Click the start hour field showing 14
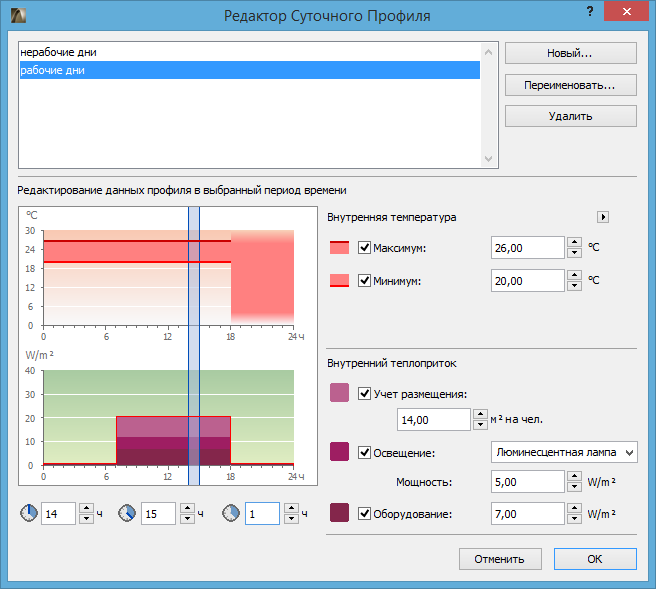Image resolution: width=656 pixels, height=589 pixels. [x=58, y=514]
